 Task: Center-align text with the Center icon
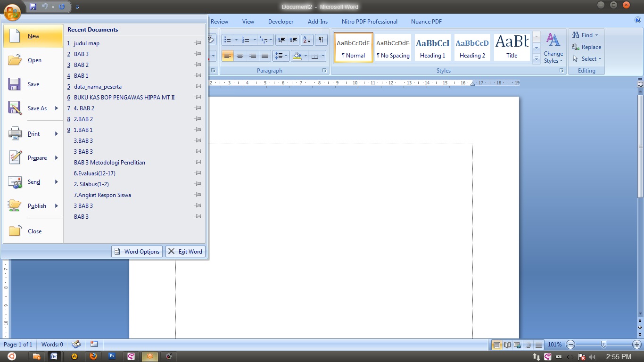click(240, 56)
